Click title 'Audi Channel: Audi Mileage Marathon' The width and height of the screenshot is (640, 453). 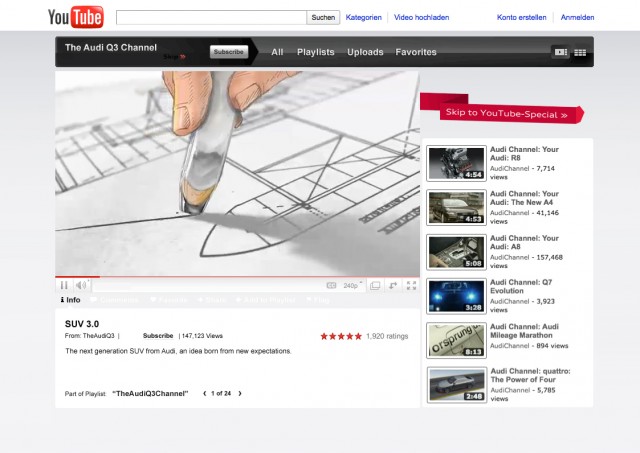click(x=524, y=331)
